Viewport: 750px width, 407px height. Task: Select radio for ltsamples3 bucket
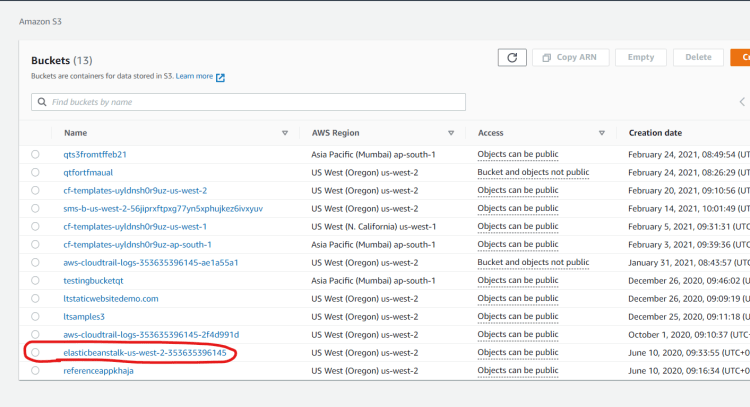click(x=35, y=317)
